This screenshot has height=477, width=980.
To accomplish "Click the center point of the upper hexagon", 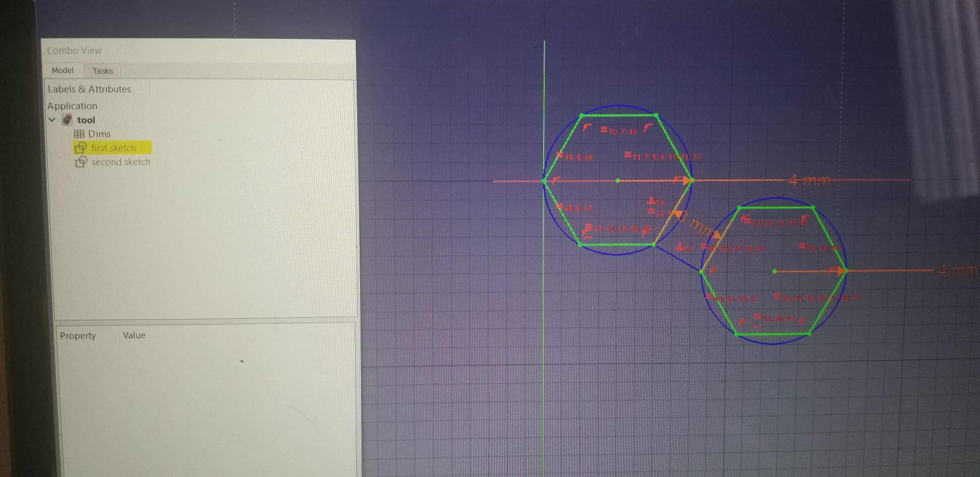I will point(617,180).
